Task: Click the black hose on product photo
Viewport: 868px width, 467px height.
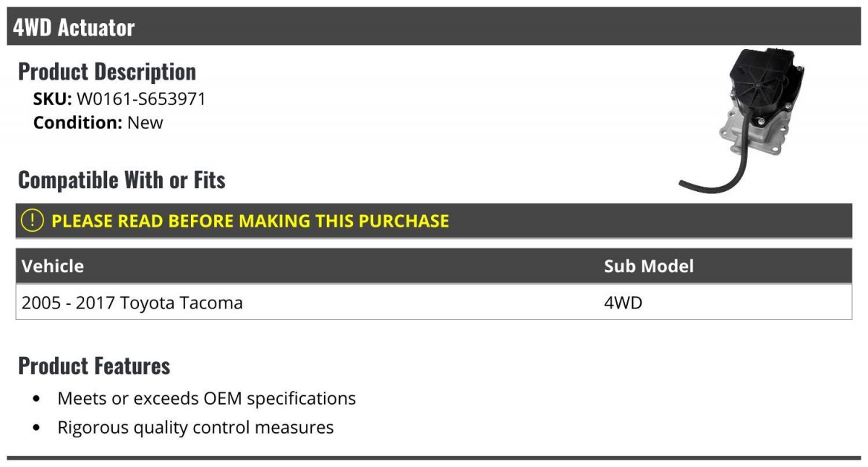Action: [716, 172]
